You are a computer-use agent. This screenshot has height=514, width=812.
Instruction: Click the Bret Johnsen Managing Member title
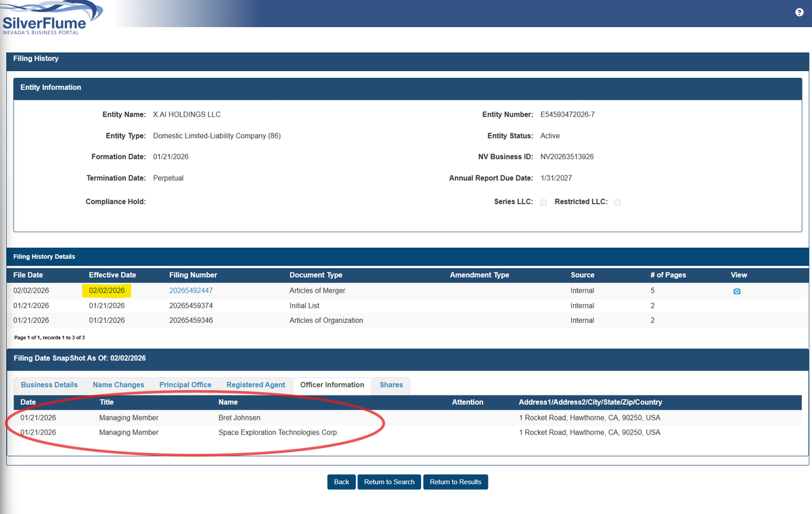[129, 418]
